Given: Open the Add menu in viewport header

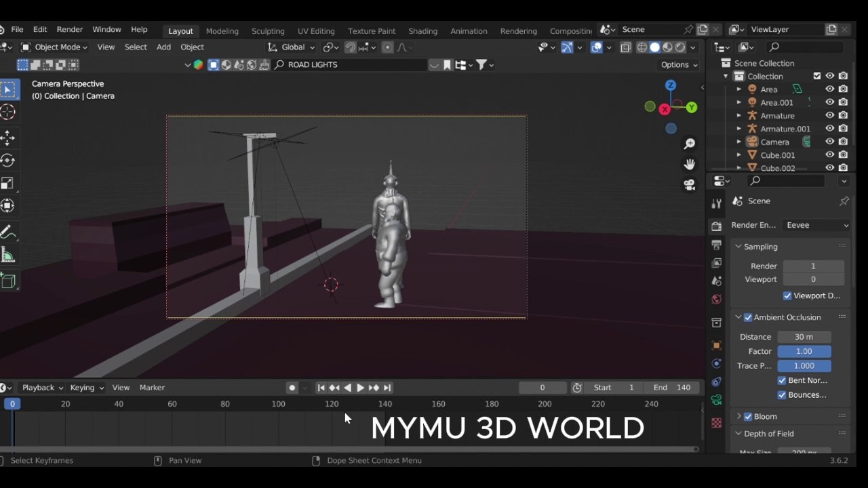Looking at the screenshot, I should click(x=163, y=47).
